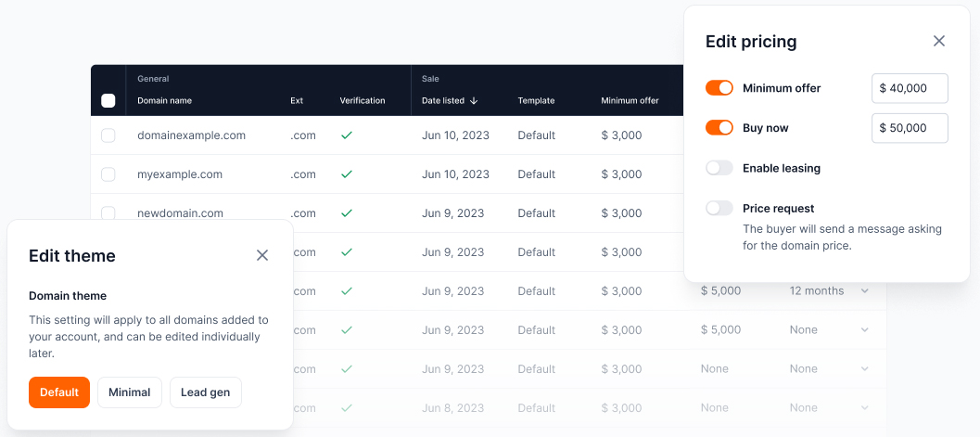Toggle off the Minimum offer switch
Image resolution: width=980 pixels, height=437 pixels.
[719, 88]
